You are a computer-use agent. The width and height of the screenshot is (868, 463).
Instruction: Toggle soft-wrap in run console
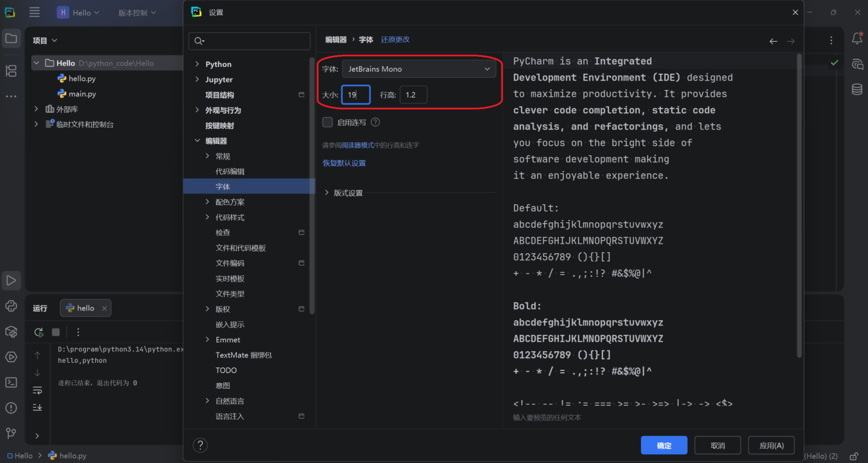38,390
